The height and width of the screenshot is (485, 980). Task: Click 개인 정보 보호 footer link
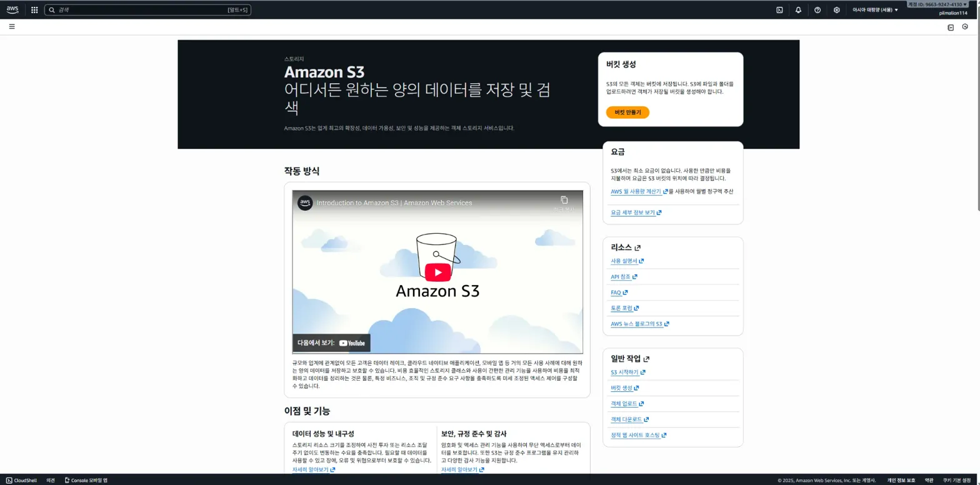tap(901, 481)
